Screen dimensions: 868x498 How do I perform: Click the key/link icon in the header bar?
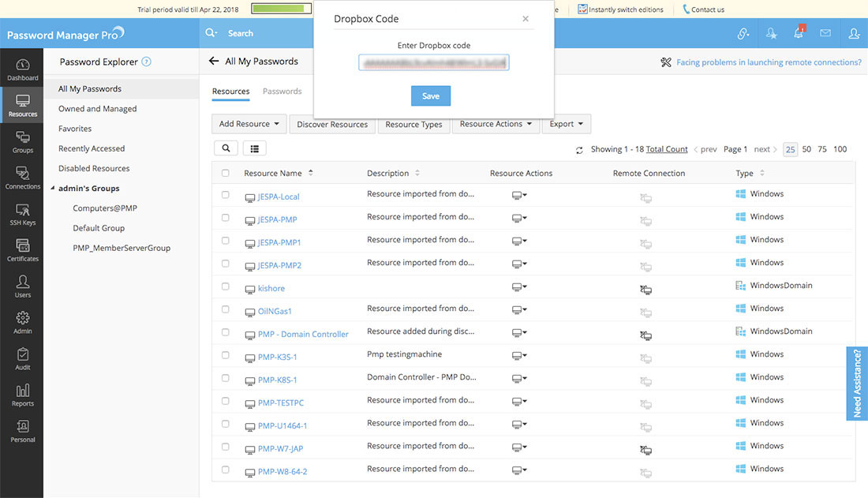pos(743,34)
